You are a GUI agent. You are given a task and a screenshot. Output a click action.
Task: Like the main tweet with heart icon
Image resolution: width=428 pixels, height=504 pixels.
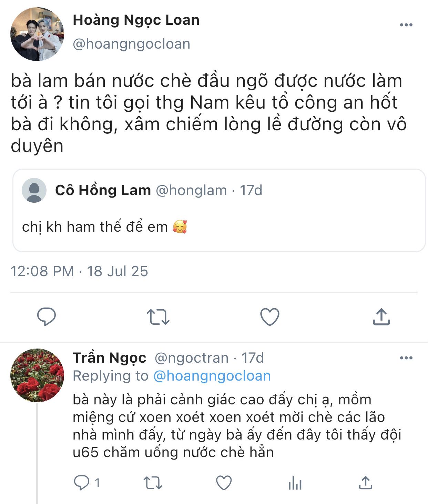click(x=269, y=317)
